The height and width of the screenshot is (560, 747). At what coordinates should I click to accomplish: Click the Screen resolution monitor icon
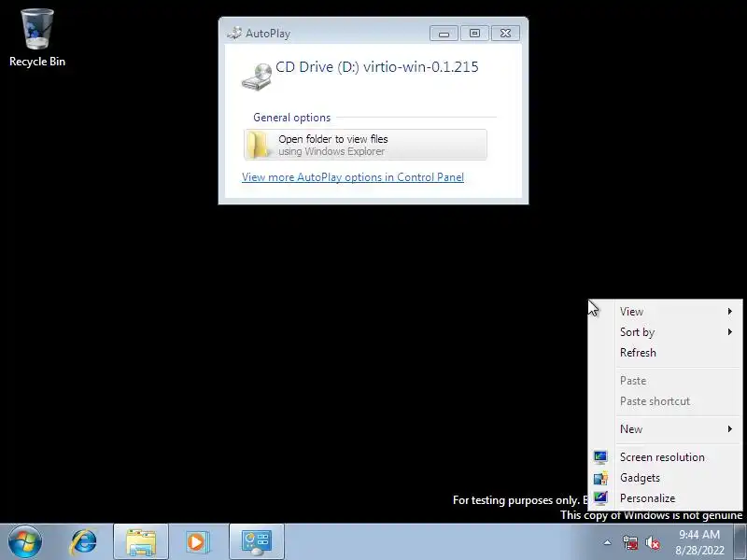point(600,457)
